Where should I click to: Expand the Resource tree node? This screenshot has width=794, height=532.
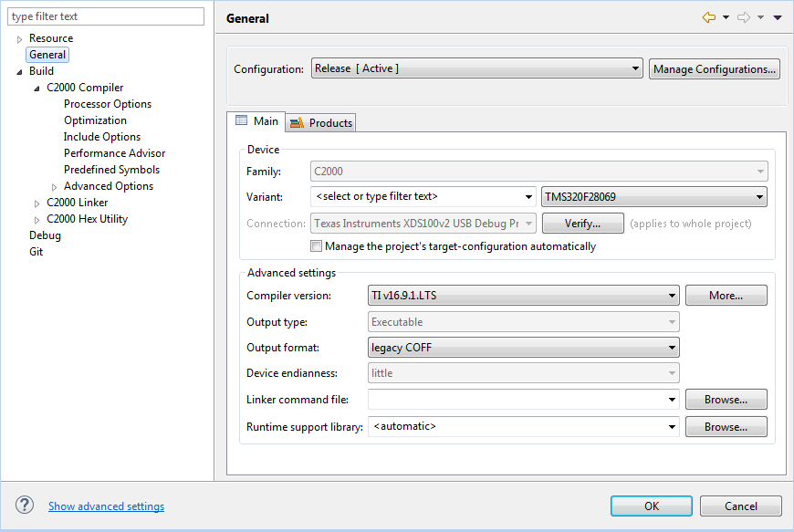20,39
